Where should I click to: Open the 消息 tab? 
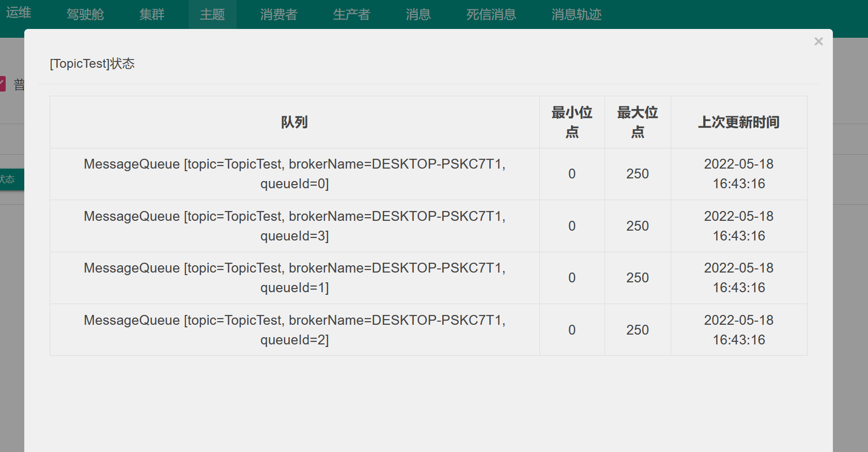[418, 14]
